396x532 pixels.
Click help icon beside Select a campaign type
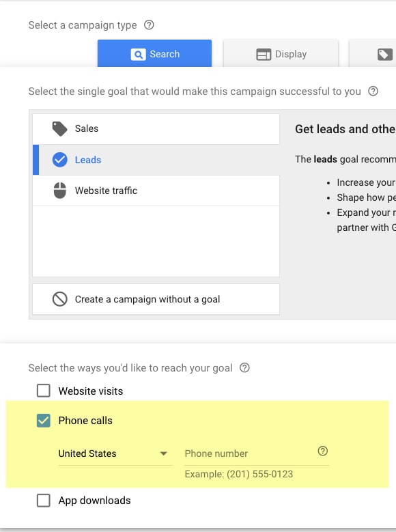149,25
